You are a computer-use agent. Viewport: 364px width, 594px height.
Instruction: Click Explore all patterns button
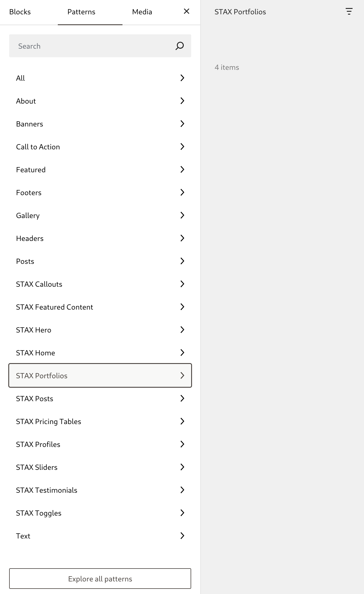100,579
